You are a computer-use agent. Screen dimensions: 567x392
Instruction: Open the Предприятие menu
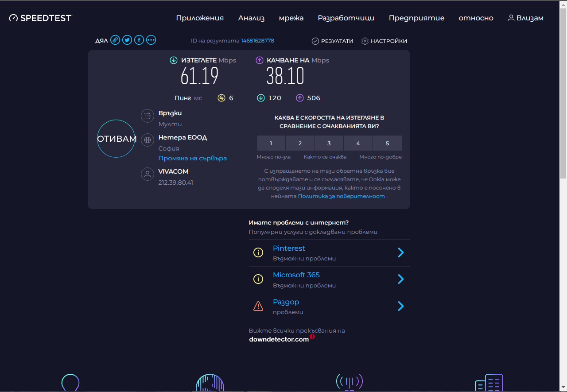(x=416, y=18)
